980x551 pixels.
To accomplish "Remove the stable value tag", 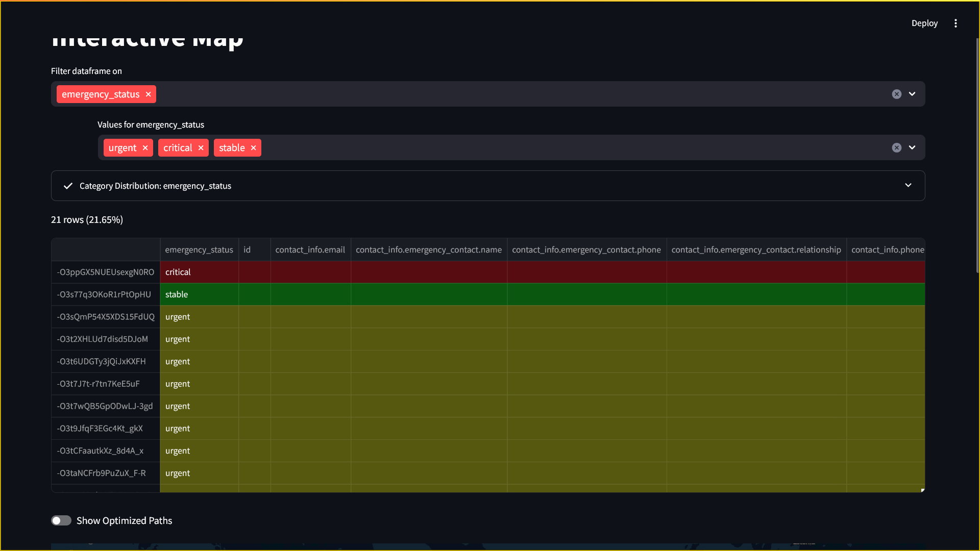I will (253, 148).
